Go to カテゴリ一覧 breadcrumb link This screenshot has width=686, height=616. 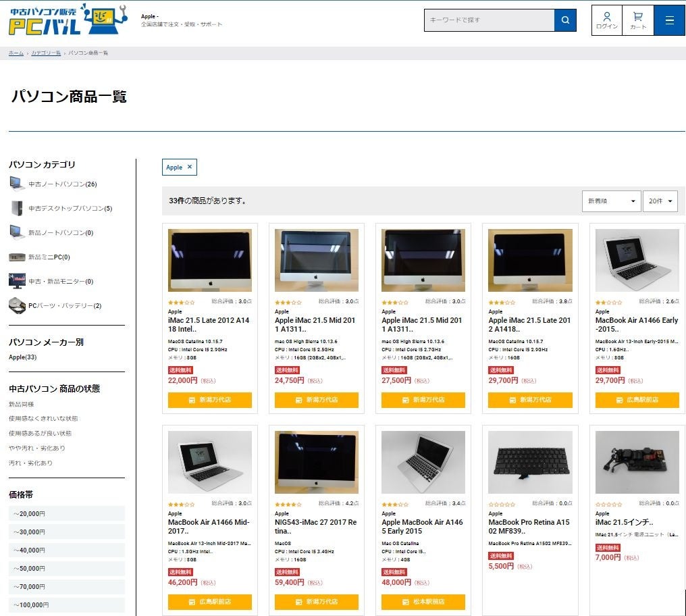(46, 53)
